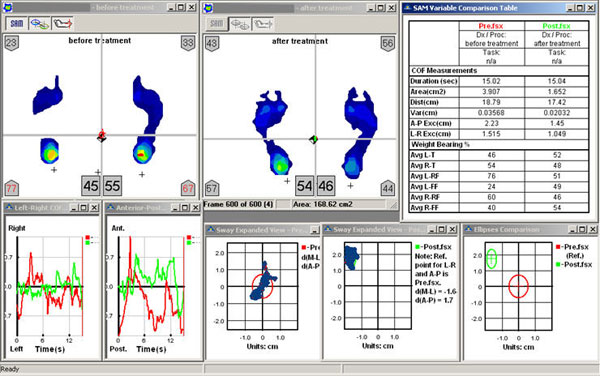600x376 pixels.
Task: Click the Left-Right COF window title icon
Action: click(9, 208)
